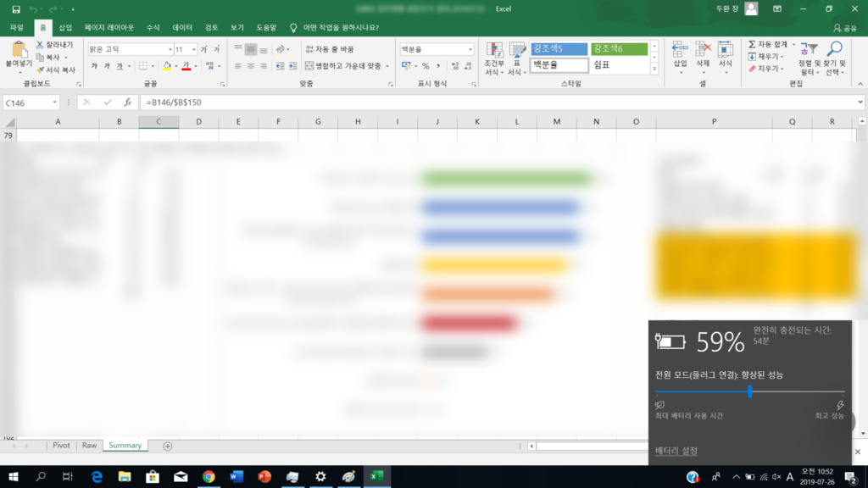Click the percent style icon
Image resolution: width=868 pixels, height=488 pixels.
[426, 66]
